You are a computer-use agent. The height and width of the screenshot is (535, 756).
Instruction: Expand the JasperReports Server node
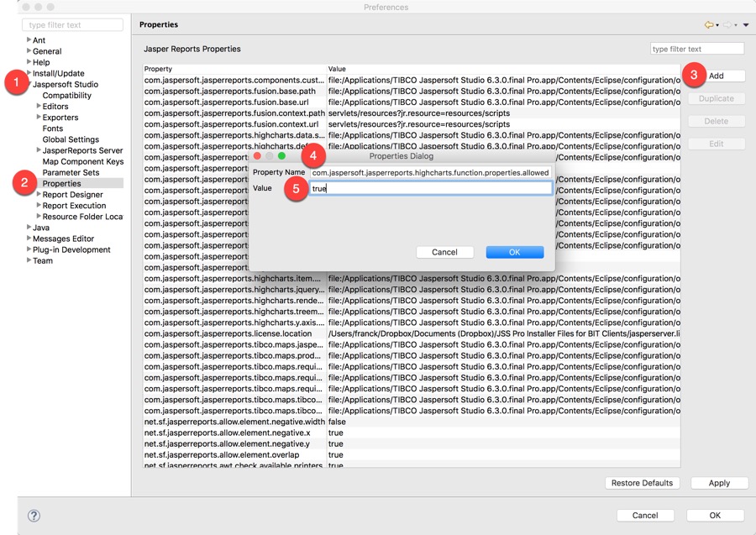pos(39,149)
